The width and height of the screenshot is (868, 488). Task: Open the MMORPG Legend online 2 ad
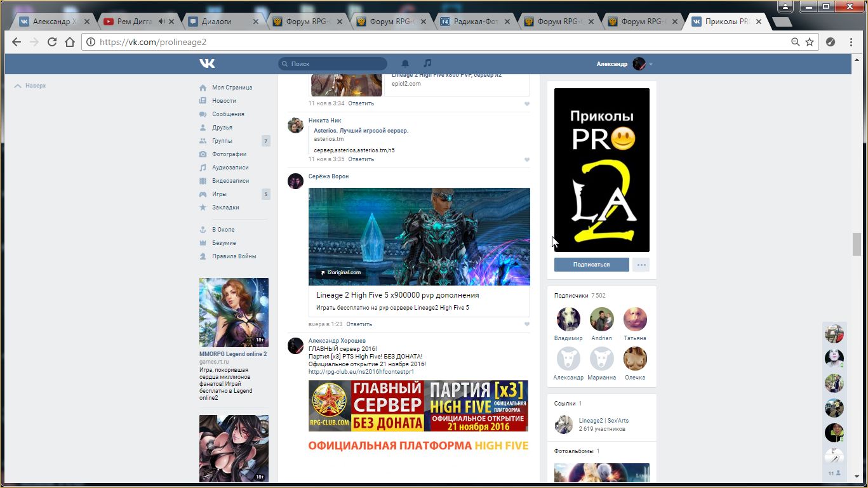point(234,312)
